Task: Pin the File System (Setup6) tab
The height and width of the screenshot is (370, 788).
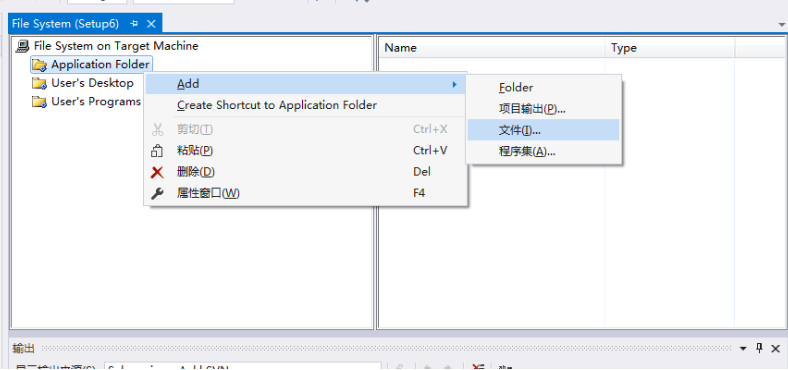Action: point(134,24)
